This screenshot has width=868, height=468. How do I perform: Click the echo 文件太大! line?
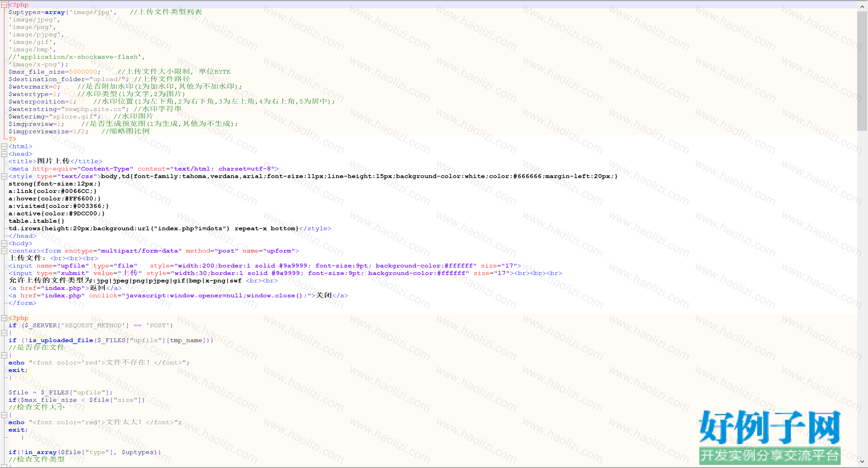95,422
